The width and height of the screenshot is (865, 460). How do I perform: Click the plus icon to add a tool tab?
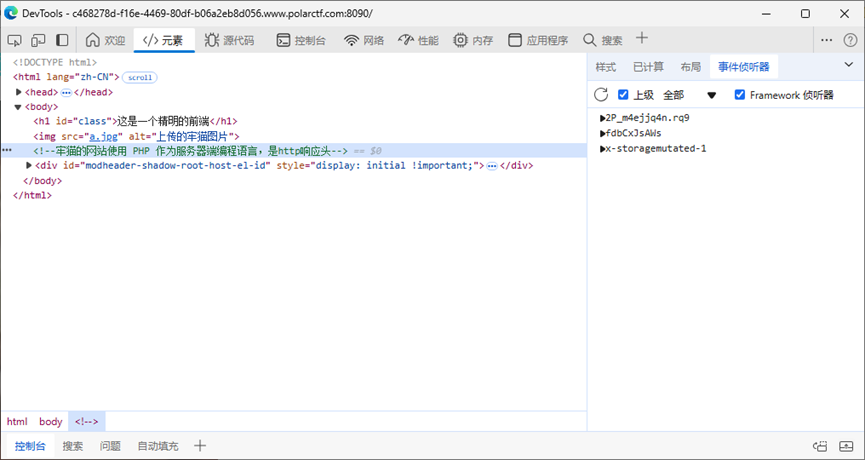tap(642, 39)
